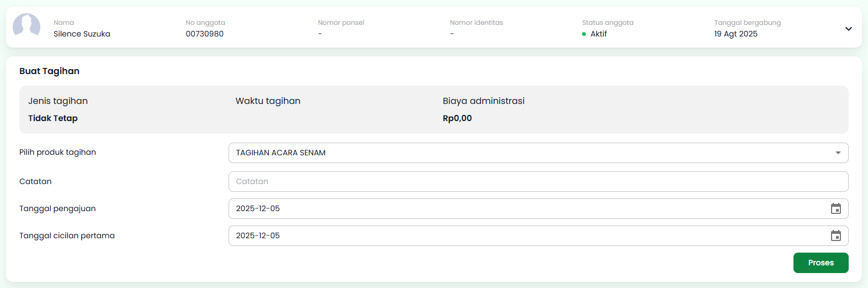868x288 pixels.
Task: Click the Nomor ponsel field label
Action: tap(341, 23)
